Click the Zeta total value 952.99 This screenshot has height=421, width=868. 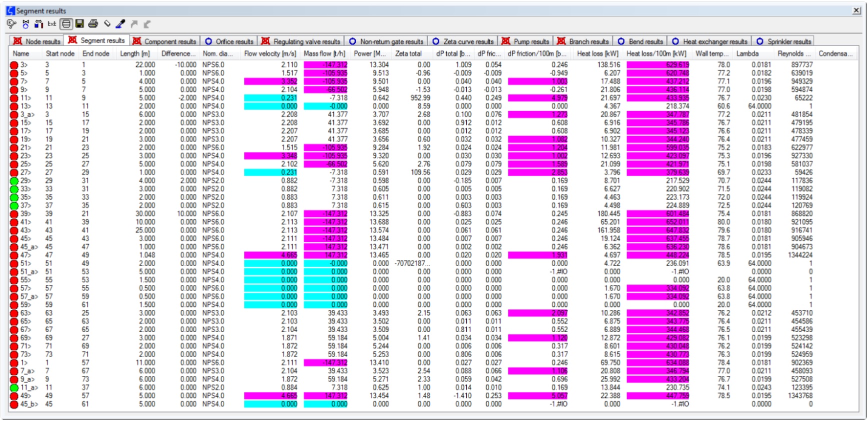click(x=420, y=98)
